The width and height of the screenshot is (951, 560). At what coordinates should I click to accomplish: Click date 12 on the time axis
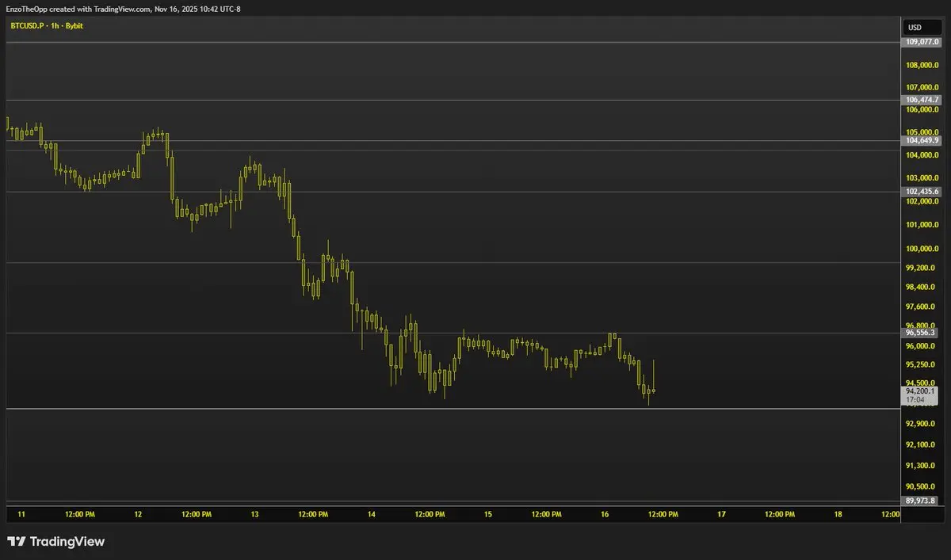pyautogui.click(x=139, y=514)
